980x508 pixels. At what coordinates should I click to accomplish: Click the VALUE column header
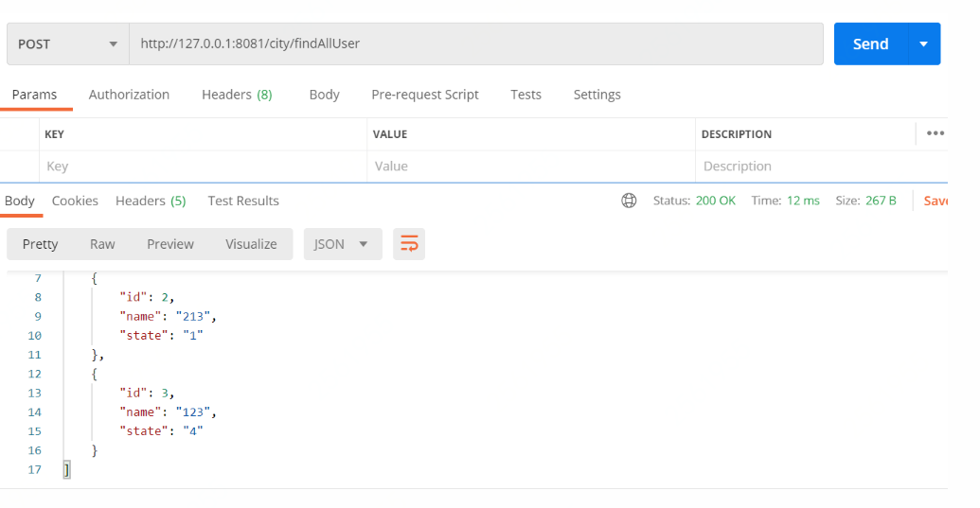[390, 134]
